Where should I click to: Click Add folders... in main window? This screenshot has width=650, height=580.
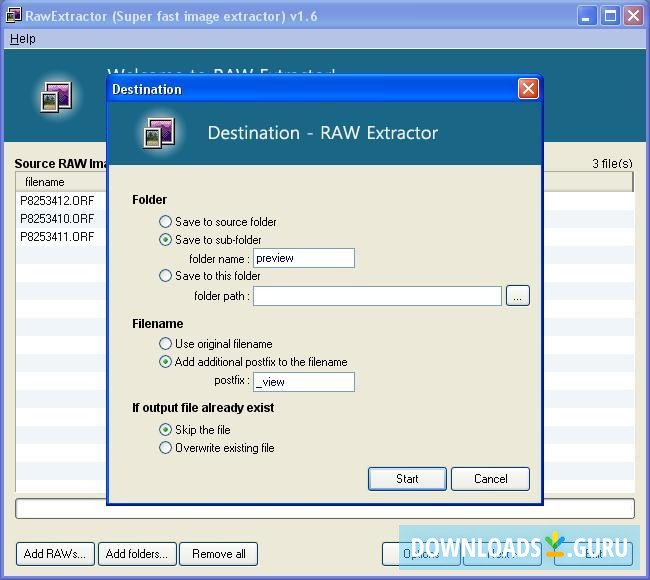coord(137,554)
